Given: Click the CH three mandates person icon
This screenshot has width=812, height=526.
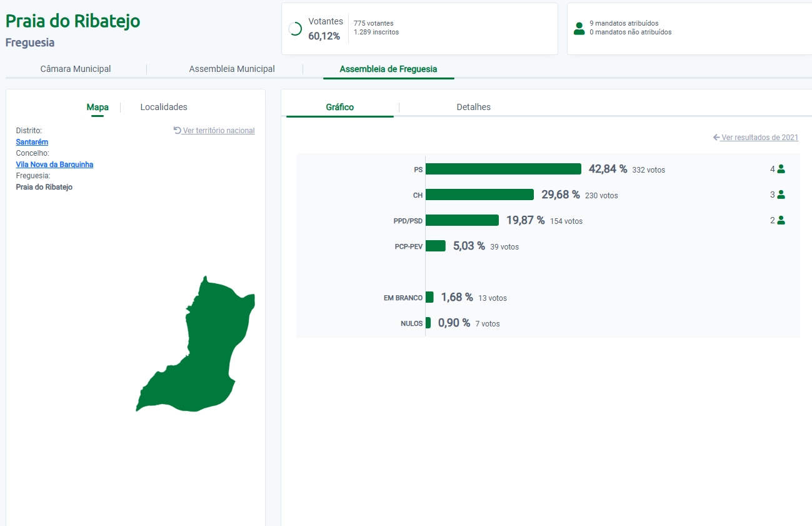Looking at the screenshot, I should (x=781, y=195).
